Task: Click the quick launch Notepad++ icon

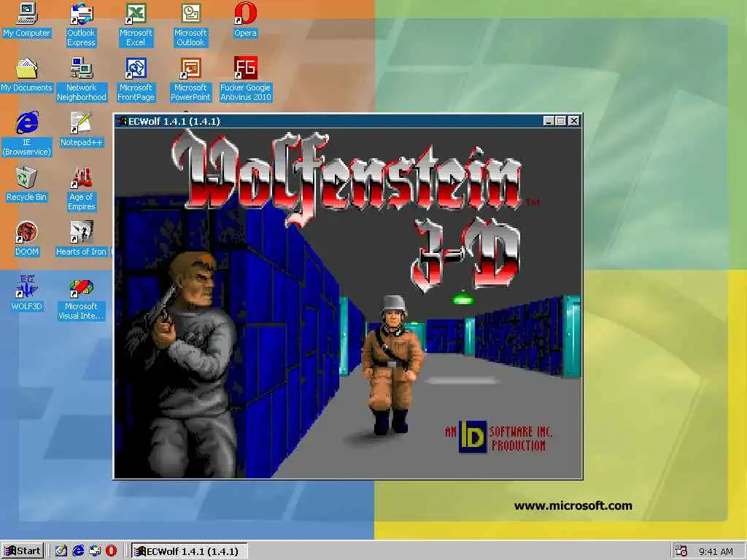Action: pos(61,551)
